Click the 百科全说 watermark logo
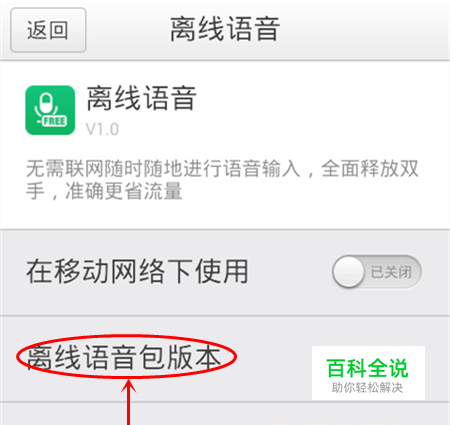 368,373
